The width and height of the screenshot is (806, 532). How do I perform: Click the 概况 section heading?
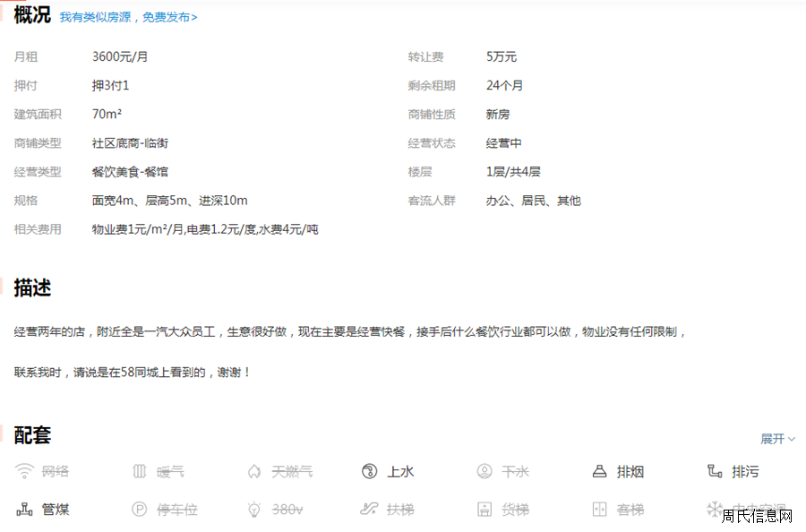click(x=32, y=15)
